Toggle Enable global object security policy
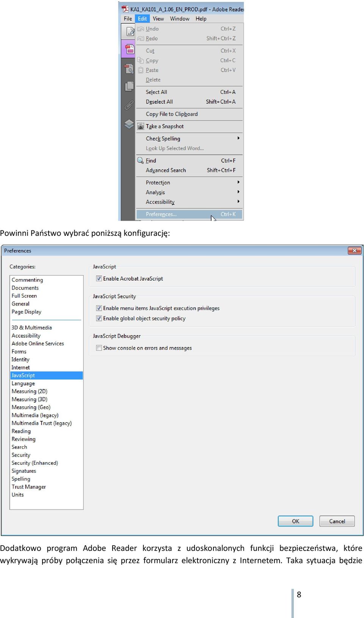Viewport: 364px width, 618px height. click(x=99, y=318)
